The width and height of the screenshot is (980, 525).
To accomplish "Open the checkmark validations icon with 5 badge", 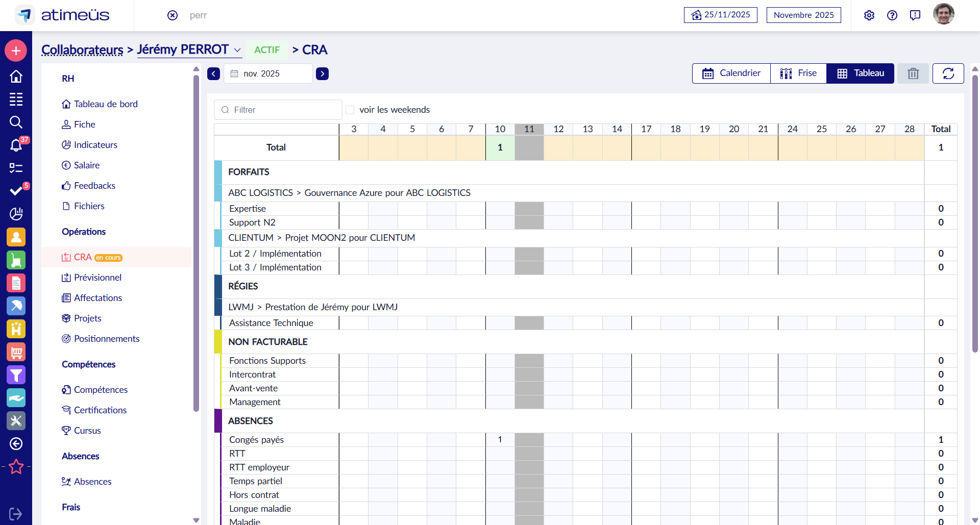I will [16, 191].
